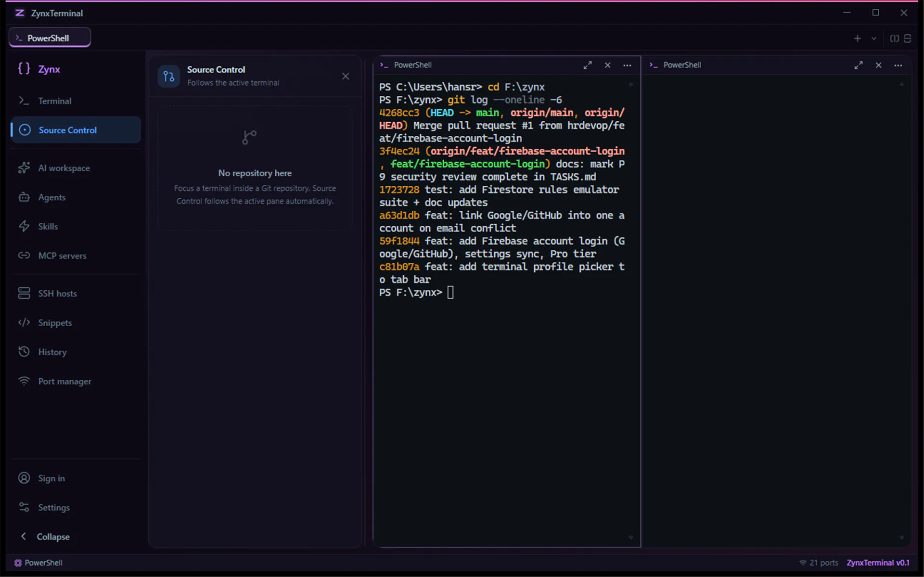Maximize the left PowerShell pane
This screenshot has height=577, width=924.
coord(588,65)
